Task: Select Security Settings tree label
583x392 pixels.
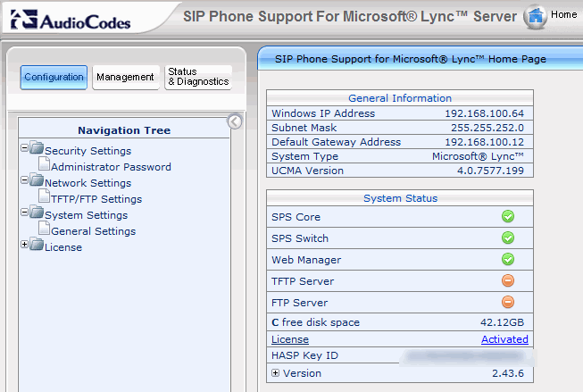Action: pyautogui.click(x=87, y=151)
